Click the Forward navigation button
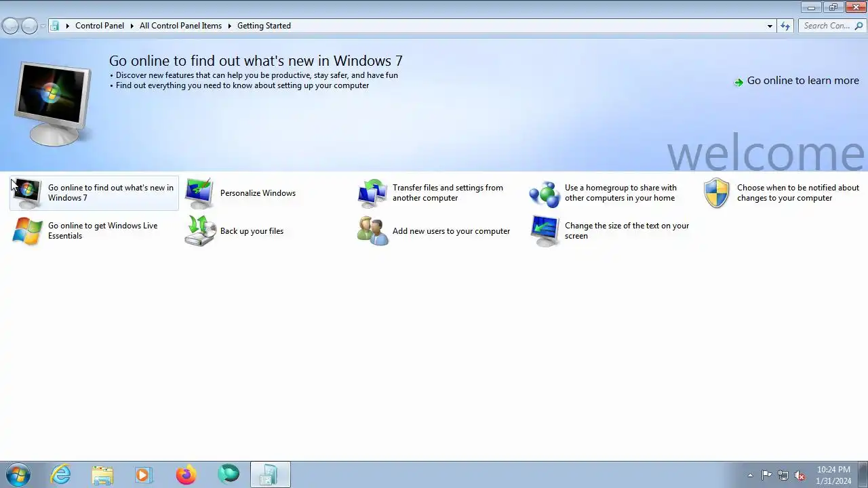 click(29, 26)
